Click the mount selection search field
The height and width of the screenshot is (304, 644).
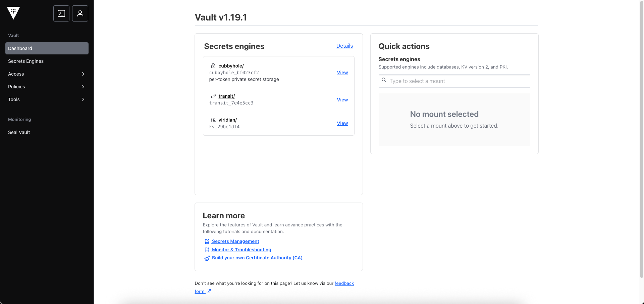click(454, 81)
